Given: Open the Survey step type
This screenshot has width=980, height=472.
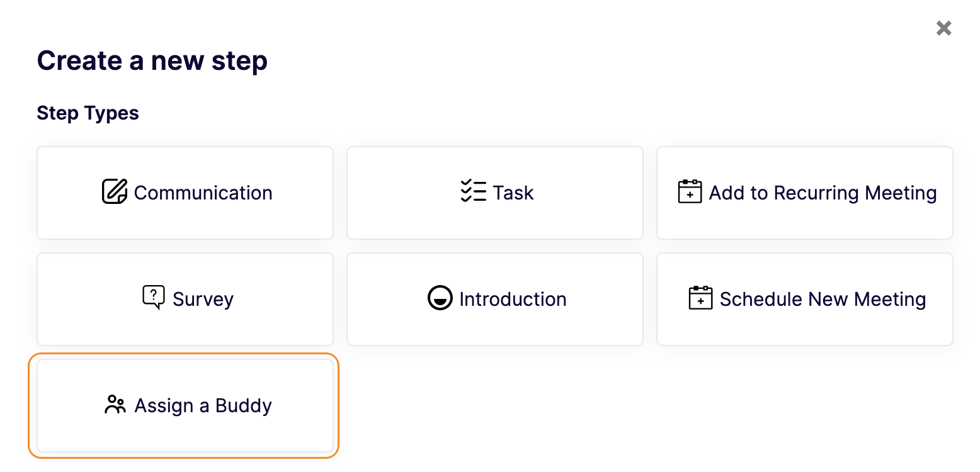Looking at the screenshot, I should click(185, 299).
